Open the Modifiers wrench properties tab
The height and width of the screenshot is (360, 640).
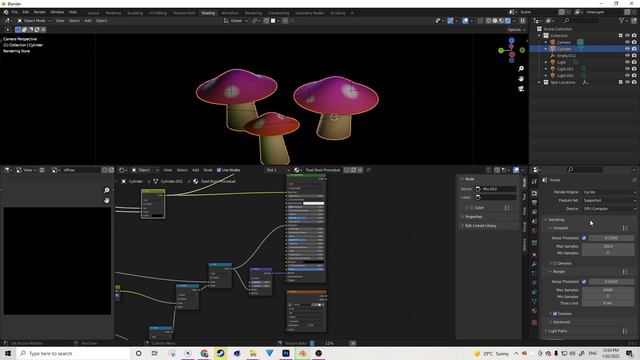[534, 264]
